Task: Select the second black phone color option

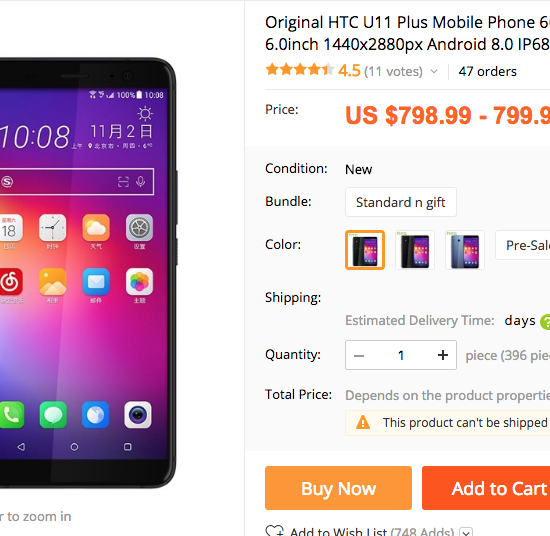Action: pos(415,250)
